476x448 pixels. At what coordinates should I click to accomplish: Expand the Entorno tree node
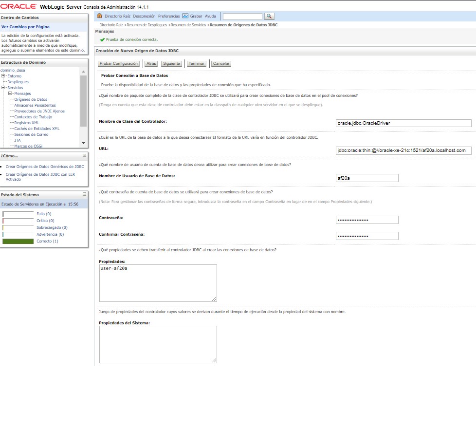point(3,75)
